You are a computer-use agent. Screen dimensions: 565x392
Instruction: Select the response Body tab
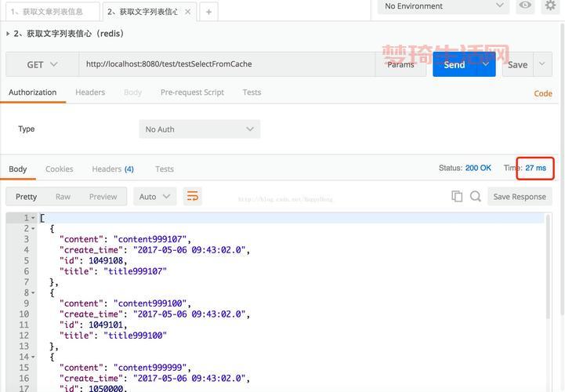coord(18,169)
